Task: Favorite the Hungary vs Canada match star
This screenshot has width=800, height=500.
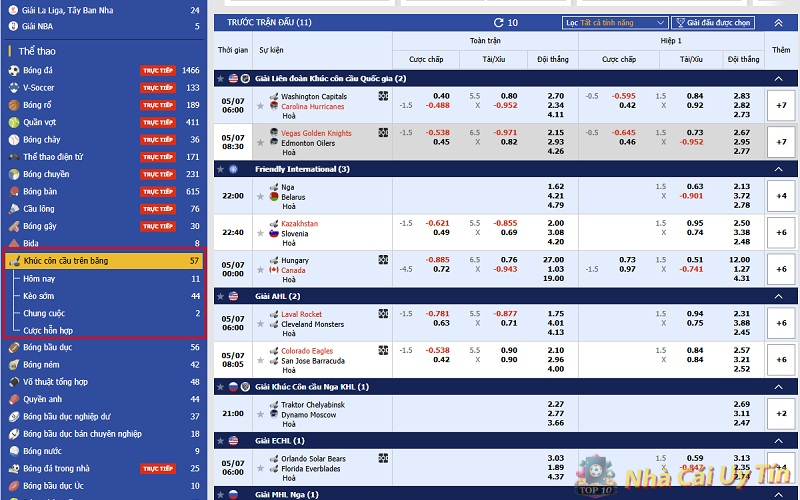Action: (x=260, y=270)
